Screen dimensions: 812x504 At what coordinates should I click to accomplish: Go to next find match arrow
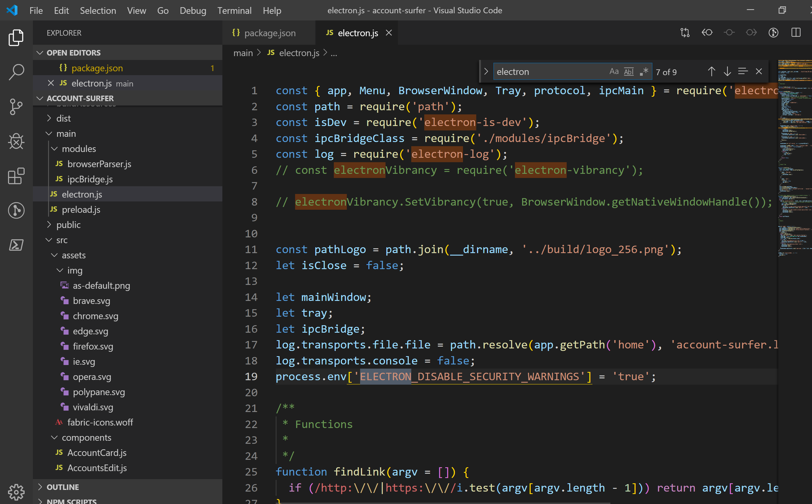727,72
